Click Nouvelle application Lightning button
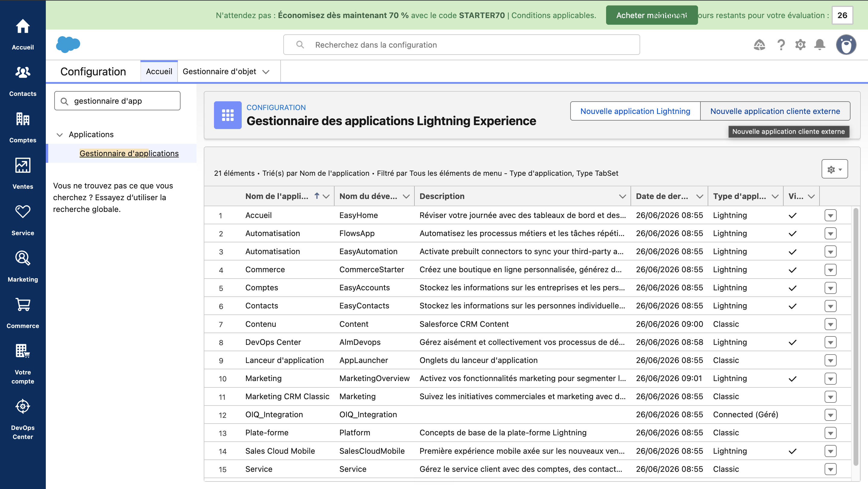Screen dimensions: 868x489 click(635, 111)
